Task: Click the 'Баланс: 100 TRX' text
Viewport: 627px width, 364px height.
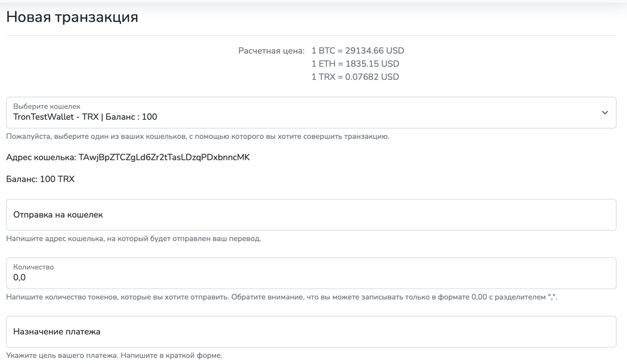Action: 40,180
